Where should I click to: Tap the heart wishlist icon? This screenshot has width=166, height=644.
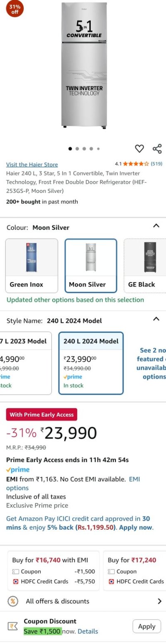[139, 148]
